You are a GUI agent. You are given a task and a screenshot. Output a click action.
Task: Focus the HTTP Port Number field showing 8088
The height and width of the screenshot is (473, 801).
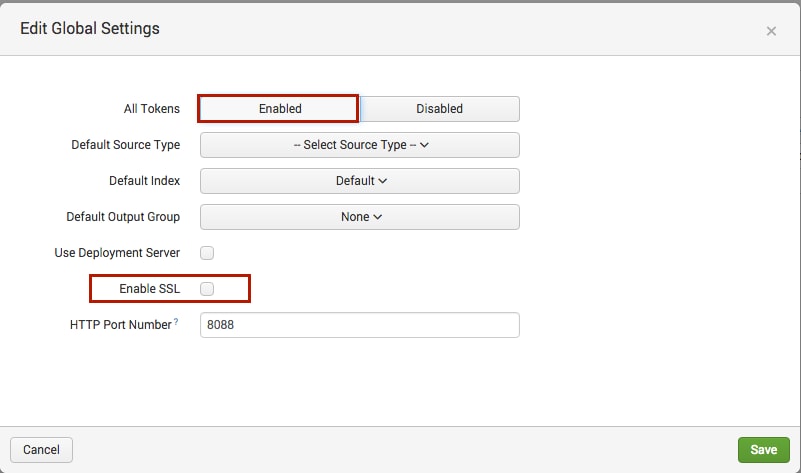pos(360,325)
